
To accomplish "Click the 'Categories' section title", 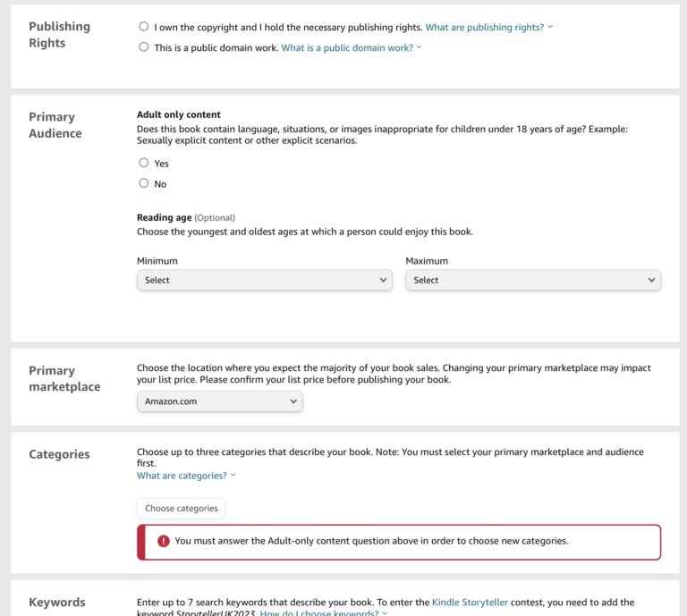I will (59, 454).
